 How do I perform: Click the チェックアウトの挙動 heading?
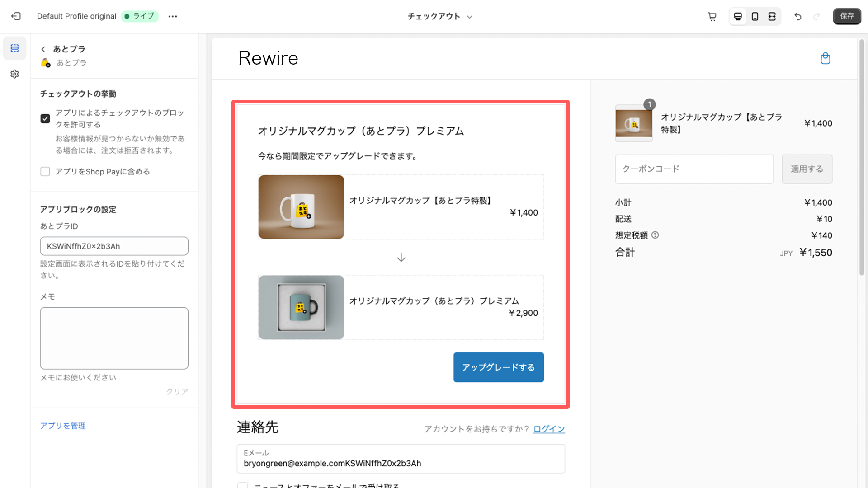pos(78,94)
